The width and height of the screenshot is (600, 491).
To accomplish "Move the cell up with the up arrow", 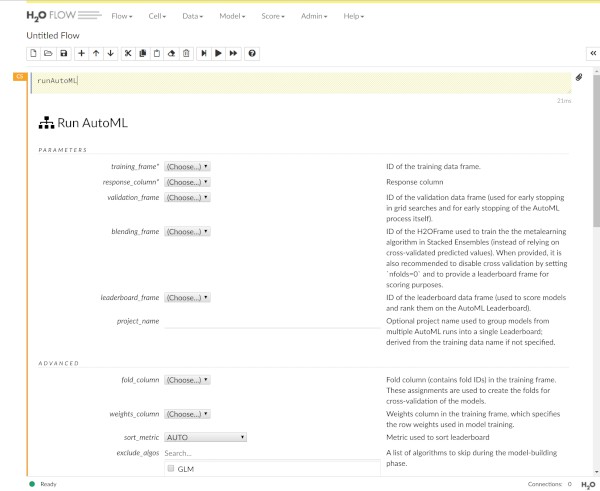I will pyautogui.click(x=96, y=53).
